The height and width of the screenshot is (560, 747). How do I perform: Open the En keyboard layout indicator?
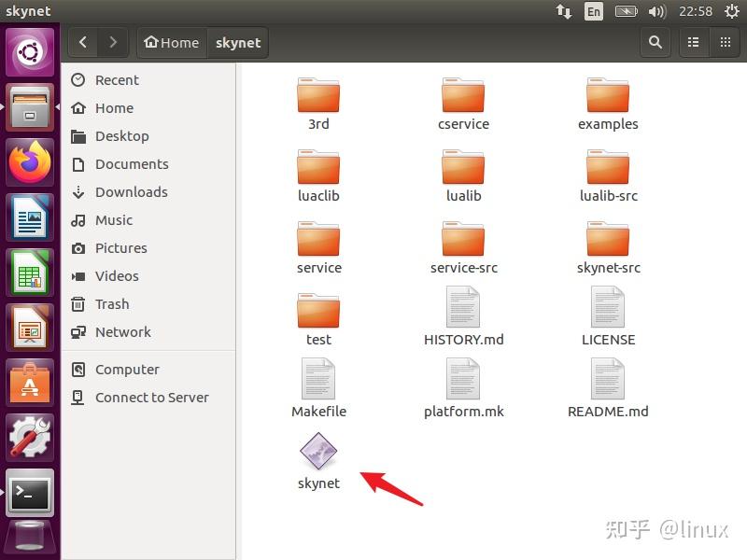pos(594,11)
